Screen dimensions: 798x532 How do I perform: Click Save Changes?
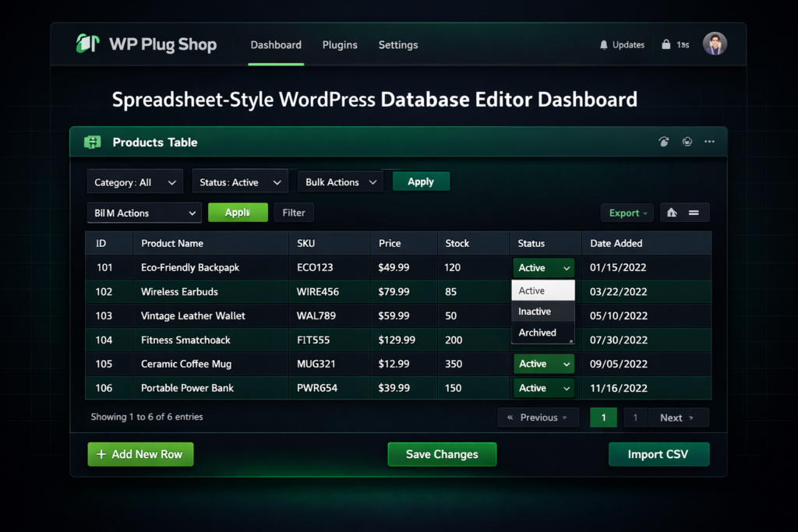pyautogui.click(x=442, y=454)
